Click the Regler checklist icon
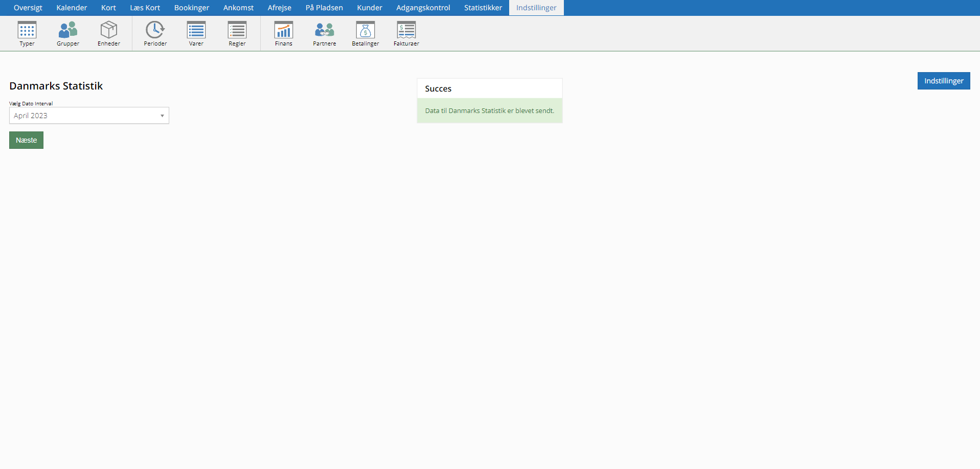The image size is (980, 469). (x=237, y=31)
